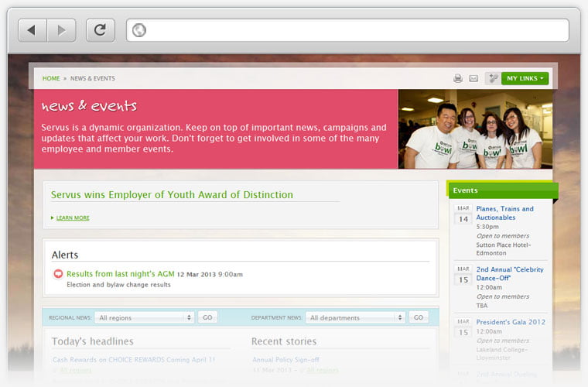Open the MY LINKS dropdown button

click(x=525, y=78)
